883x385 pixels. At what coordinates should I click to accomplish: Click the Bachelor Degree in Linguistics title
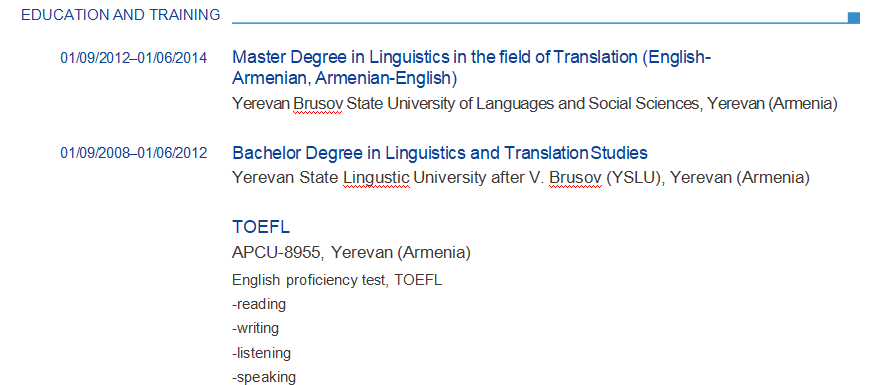440,153
